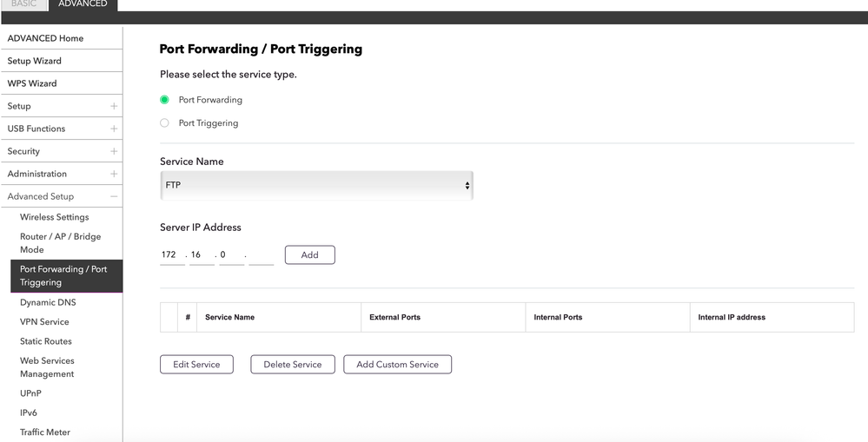Expand the Setup section plus icon
The width and height of the screenshot is (868, 442).
click(x=114, y=106)
